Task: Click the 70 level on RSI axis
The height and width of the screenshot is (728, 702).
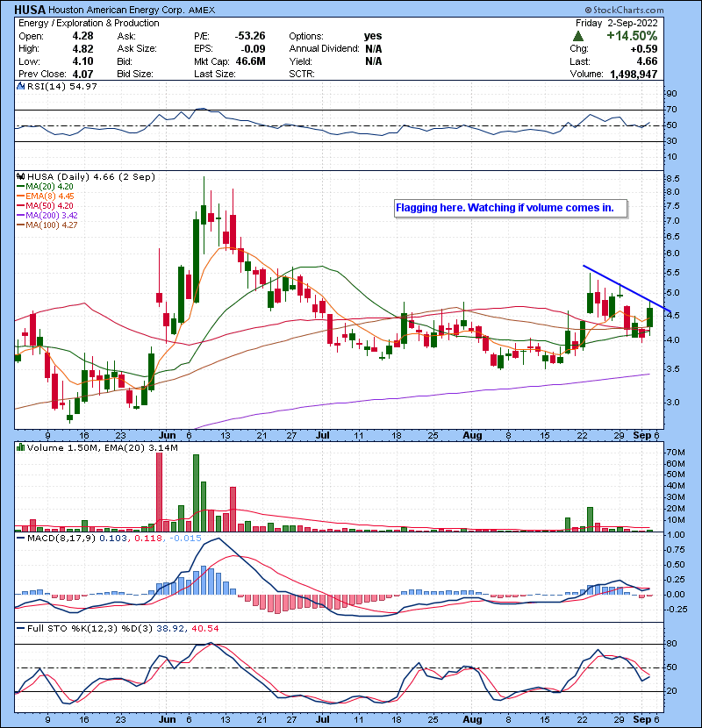Action: pyautogui.click(x=672, y=110)
